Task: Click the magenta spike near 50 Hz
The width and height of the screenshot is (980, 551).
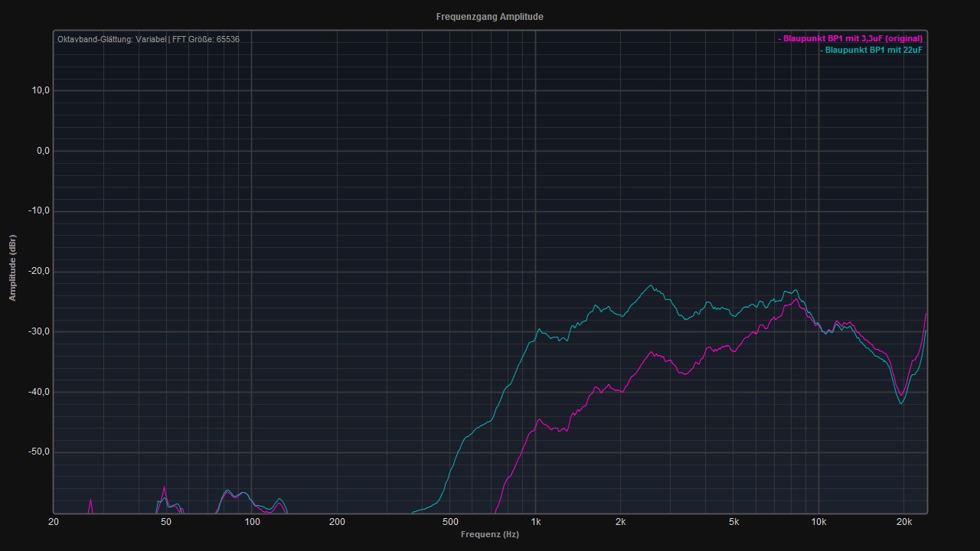Action: pyautogui.click(x=164, y=487)
